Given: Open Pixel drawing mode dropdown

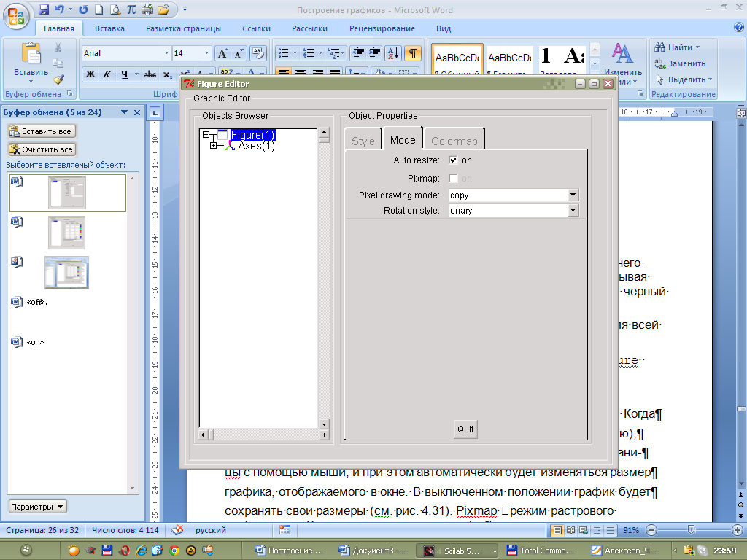Looking at the screenshot, I should click(x=573, y=195).
